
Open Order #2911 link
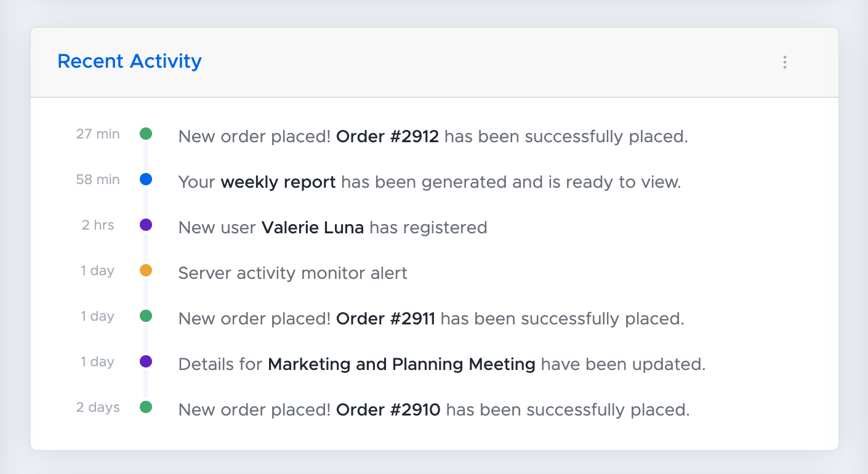click(x=385, y=318)
